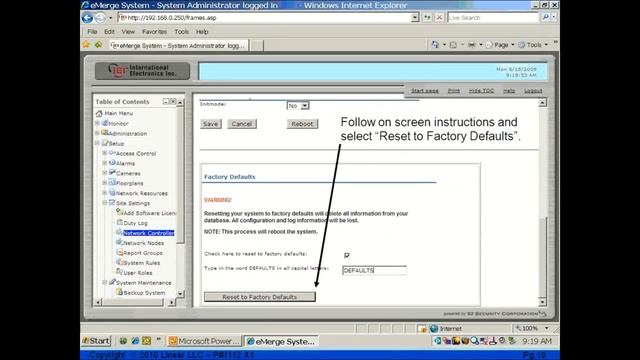Viewport: 640px width, 360px height.
Task: Expand the Monitor tree node
Action: tap(98, 123)
